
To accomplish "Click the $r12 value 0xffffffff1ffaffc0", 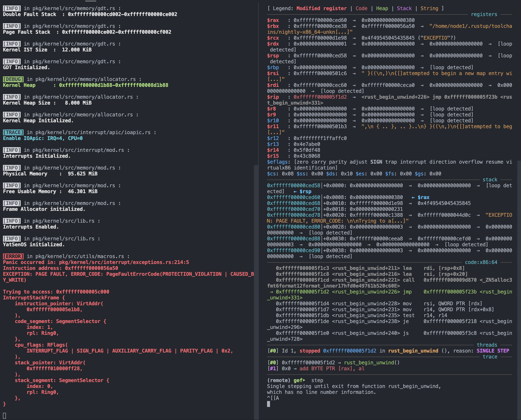I will pyautogui.click(x=320, y=138).
